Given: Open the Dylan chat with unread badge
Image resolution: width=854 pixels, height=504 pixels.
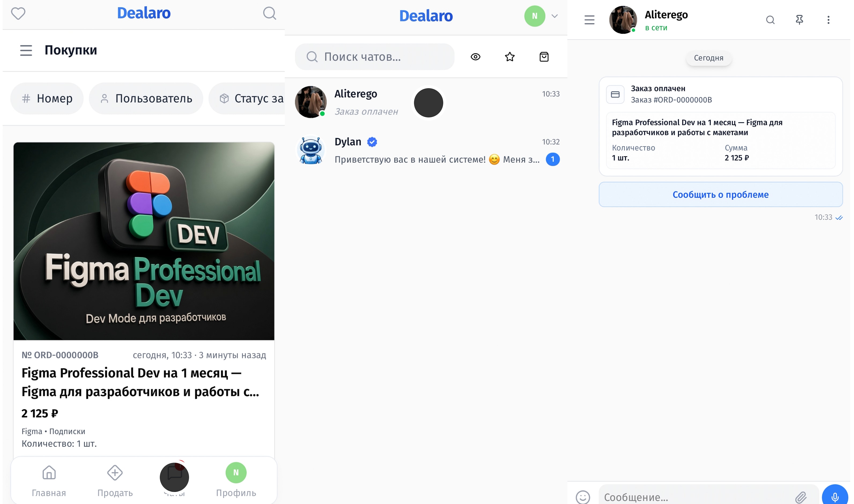Looking at the screenshot, I should tap(427, 150).
